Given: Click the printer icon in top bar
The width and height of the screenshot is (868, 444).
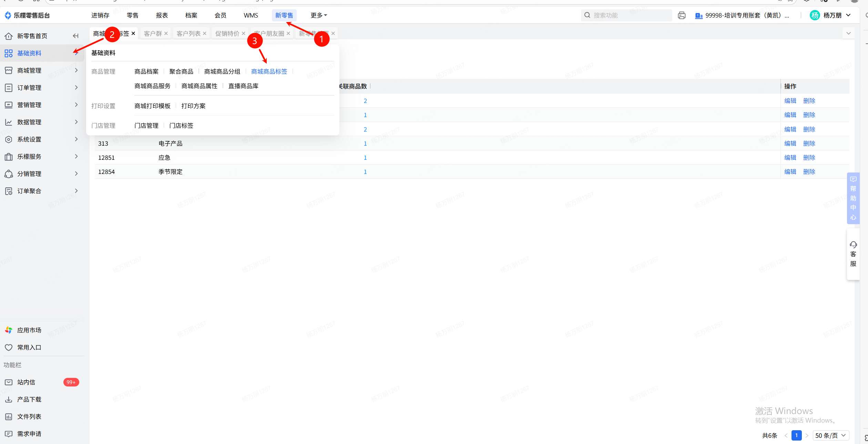Looking at the screenshot, I should [681, 16].
